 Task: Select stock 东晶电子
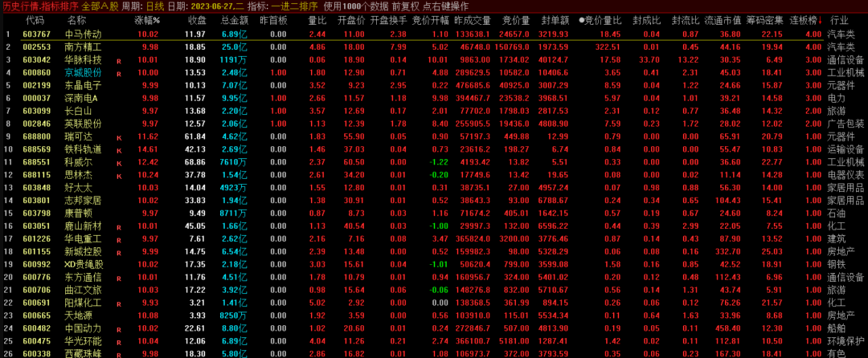coord(83,85)
